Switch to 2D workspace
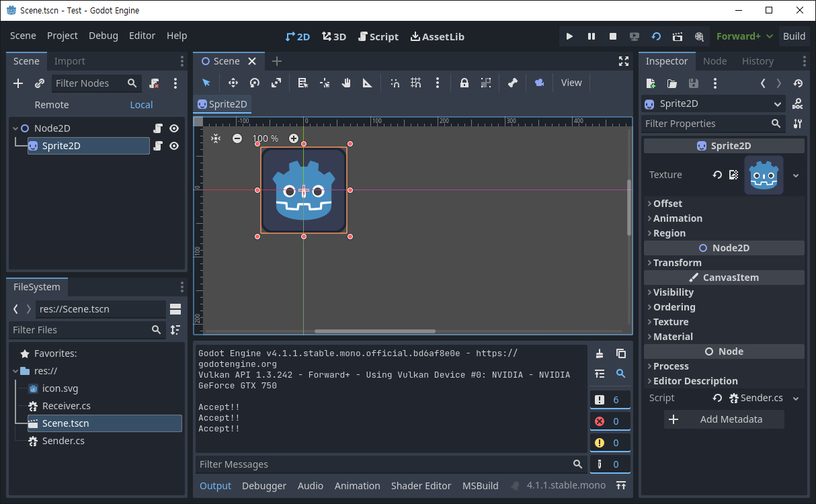 tap(298, 36)
